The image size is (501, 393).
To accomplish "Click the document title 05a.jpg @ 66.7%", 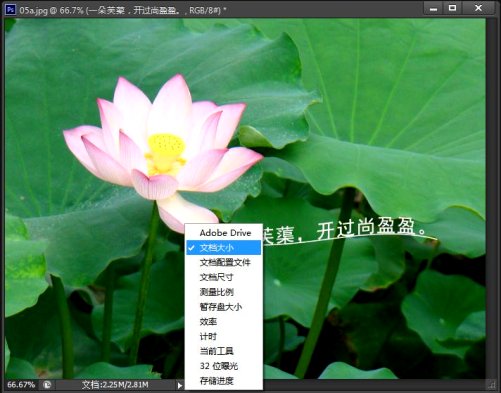I will pos(51,10).
